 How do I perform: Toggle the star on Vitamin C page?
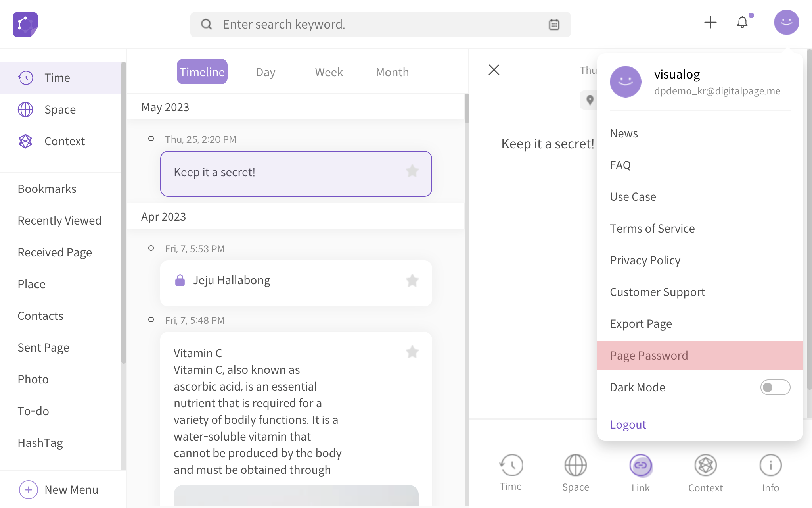click(412, 352)
